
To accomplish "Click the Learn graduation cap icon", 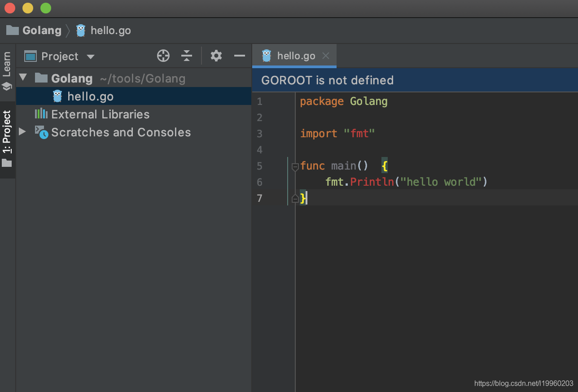I will click(x=7, y=86).
